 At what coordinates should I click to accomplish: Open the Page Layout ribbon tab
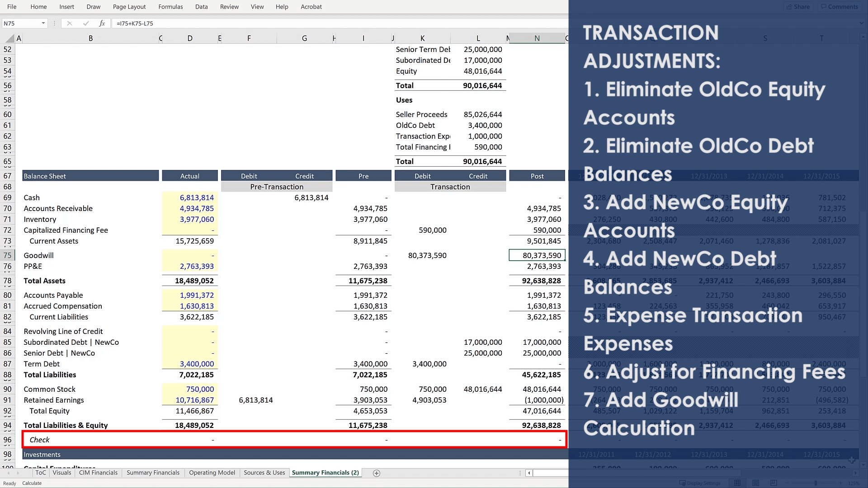129,7
